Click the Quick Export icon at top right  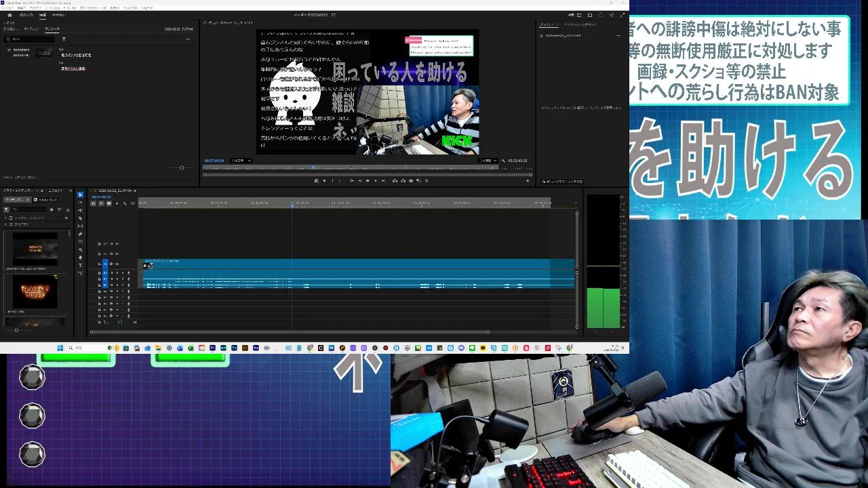(x=590, y=15)
